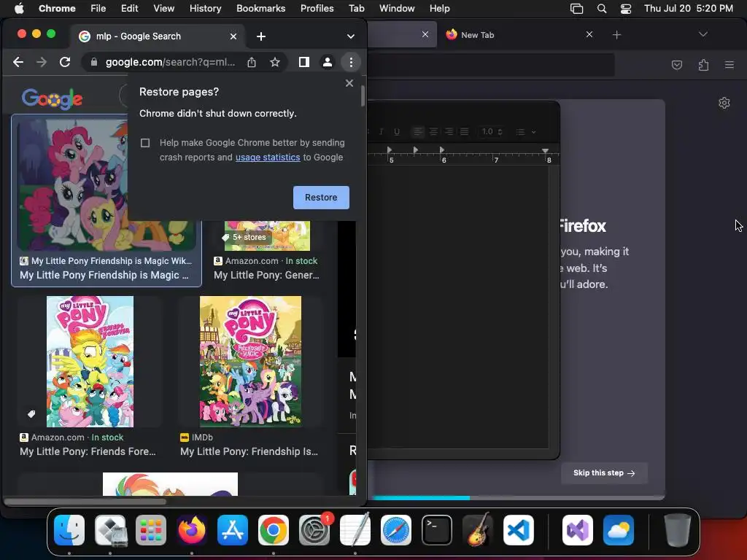Select align left in the editor toolbar
Viewport: 747px width, 560px height.
(418, 131)
